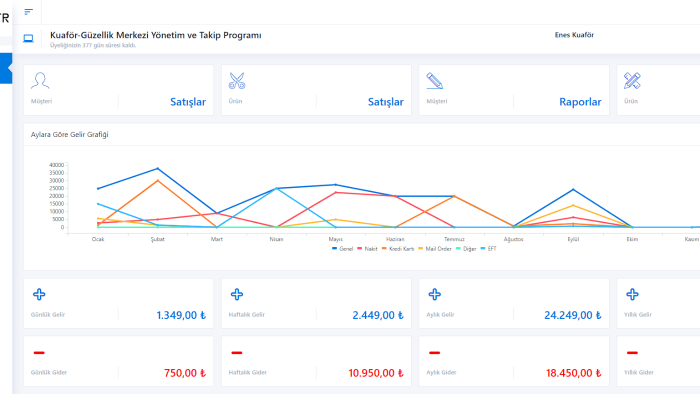The width and height of the screenshot is (700, 394).
Task: Click the minus icon above Haftalık Gider
Action: pos(237,353)
